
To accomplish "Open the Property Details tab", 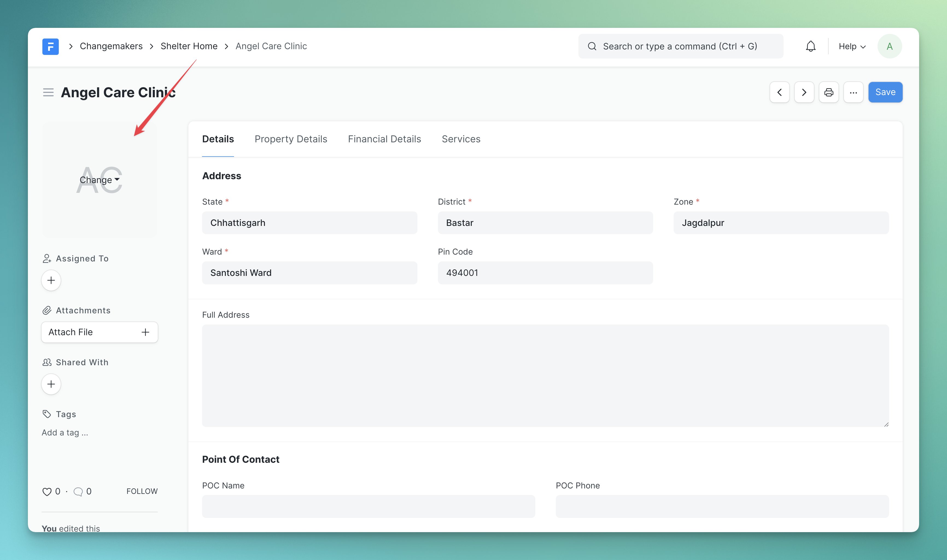I will tap(291, 139).
